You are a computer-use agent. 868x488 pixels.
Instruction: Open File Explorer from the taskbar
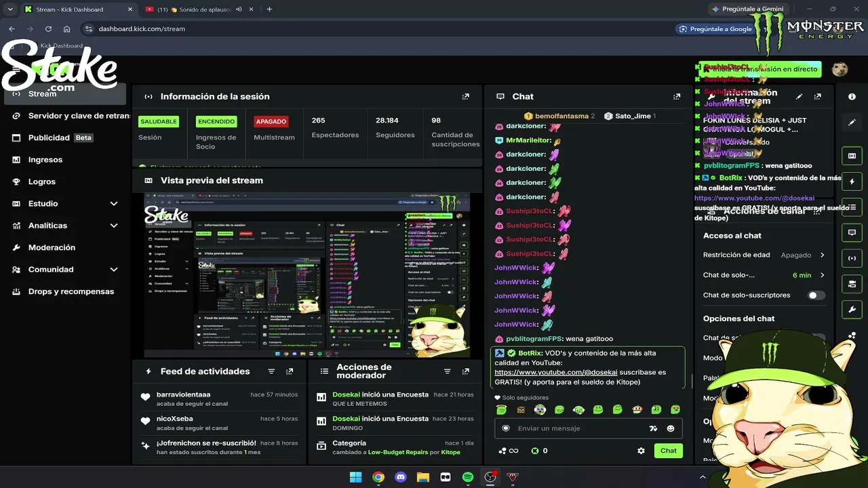[423, 477]
